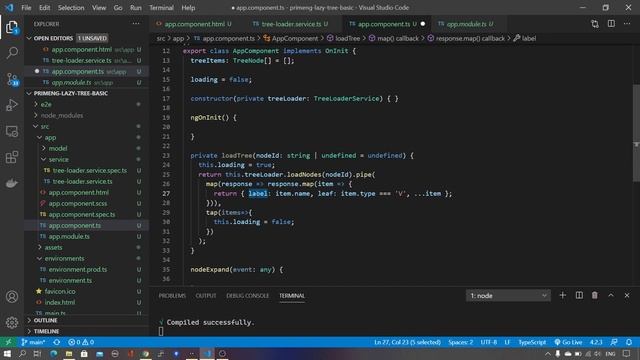Screen dimensions: 640x360
Task: Open Remote Explorer view in activity bar
Action: (x=12, y=131)
